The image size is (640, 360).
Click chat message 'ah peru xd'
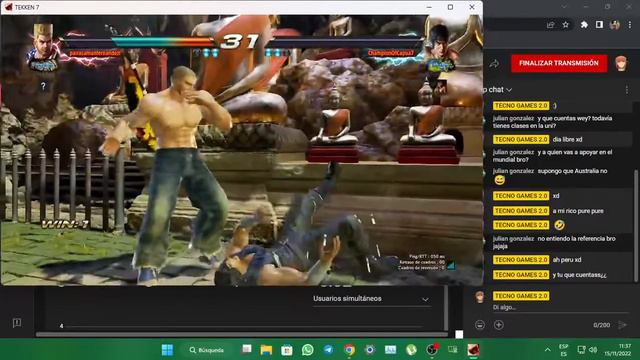(x=567, y=260)
